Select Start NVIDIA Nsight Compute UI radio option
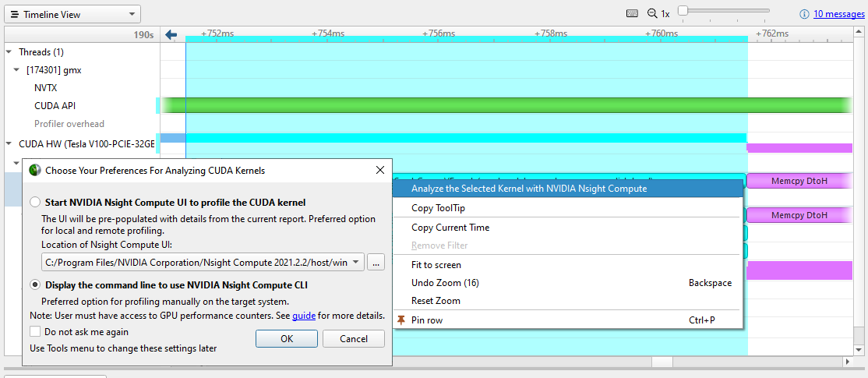868x378 pixels. pos(35,202)
